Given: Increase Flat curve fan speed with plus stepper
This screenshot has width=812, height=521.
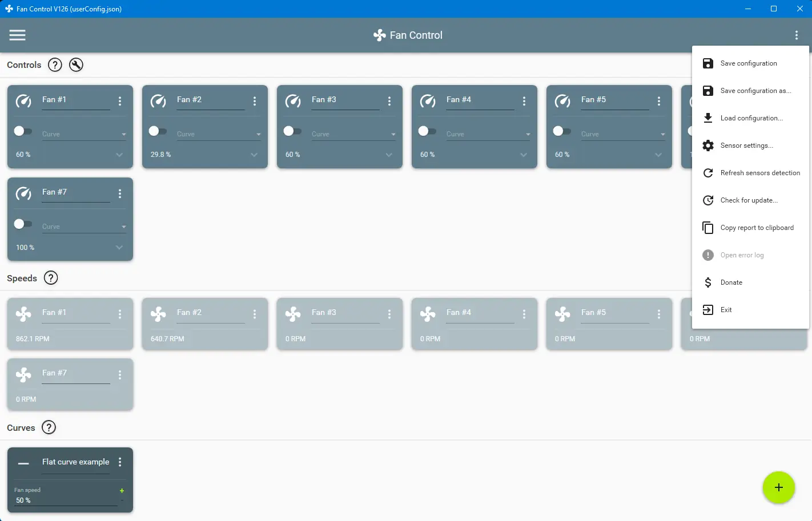Looking at the screenshot, I should click(122, 491).
